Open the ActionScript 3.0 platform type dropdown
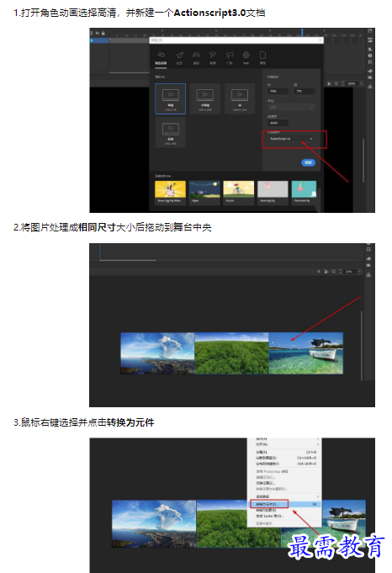 point(291,139)
